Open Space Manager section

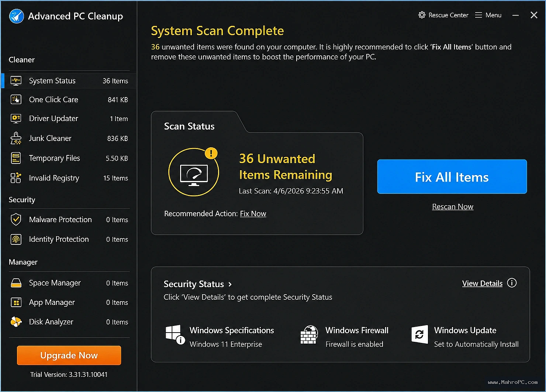click(69, 283)
